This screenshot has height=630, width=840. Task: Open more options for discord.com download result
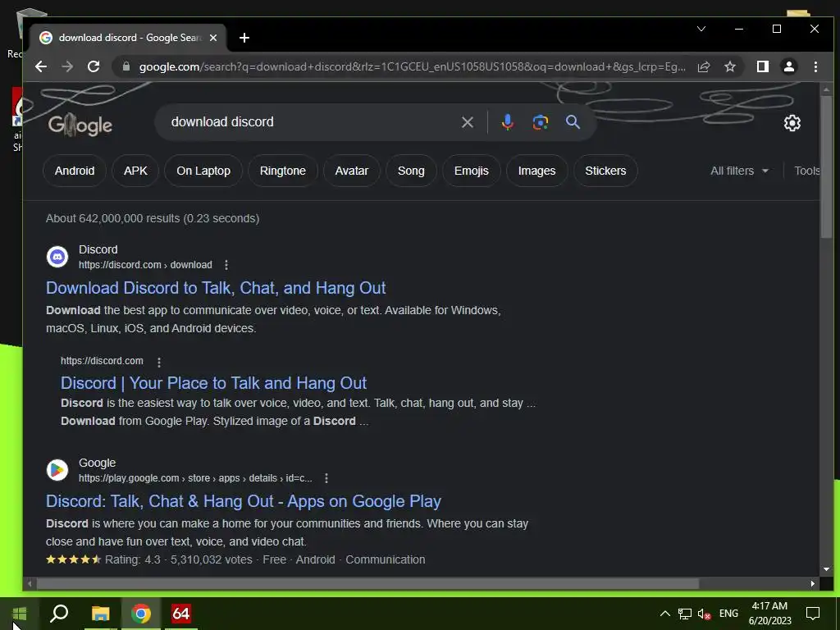click(x=226, y=265)
